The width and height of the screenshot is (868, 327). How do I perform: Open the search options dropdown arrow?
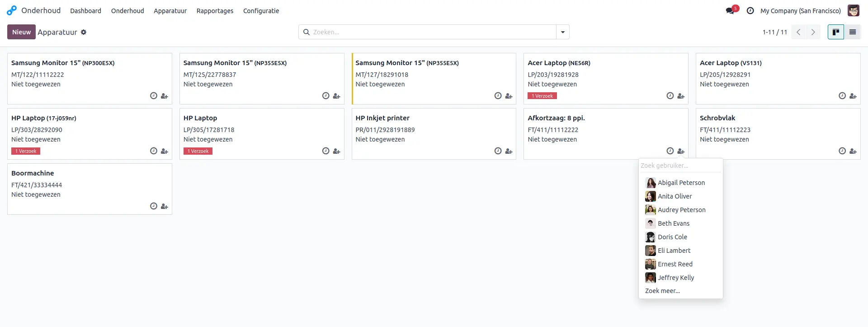pos(562,32)
